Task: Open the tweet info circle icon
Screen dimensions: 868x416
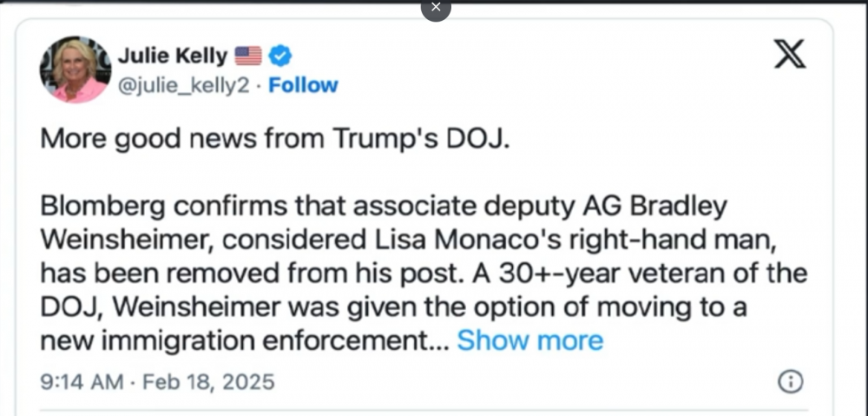Action: click(791, 381)
